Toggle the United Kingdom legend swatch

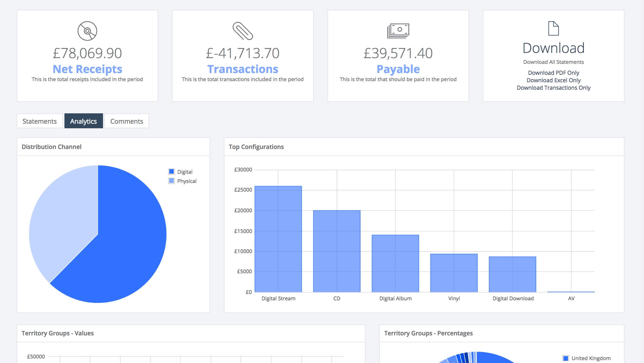point(565,358)
